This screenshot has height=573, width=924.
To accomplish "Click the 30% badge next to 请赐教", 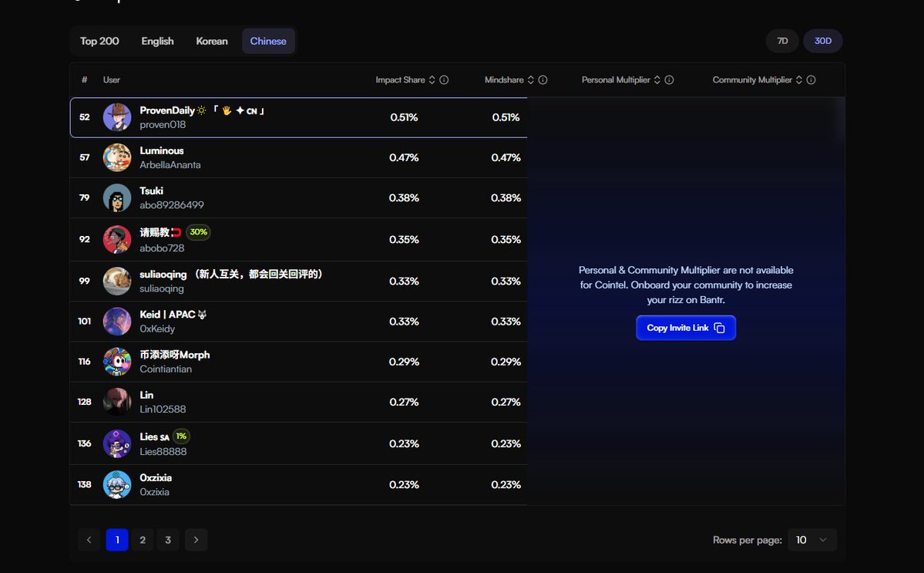I will pyautogui.click(x=199, y=232).
